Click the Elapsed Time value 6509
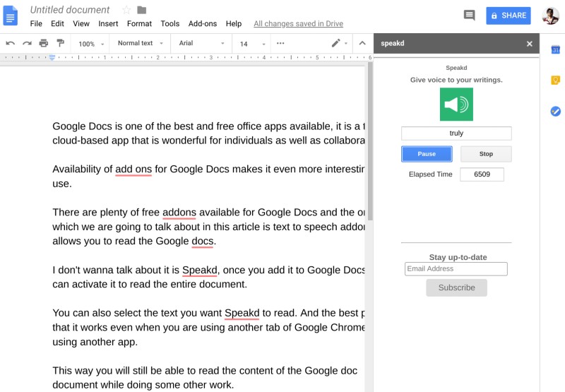565x392 pixels. point(482,174)
